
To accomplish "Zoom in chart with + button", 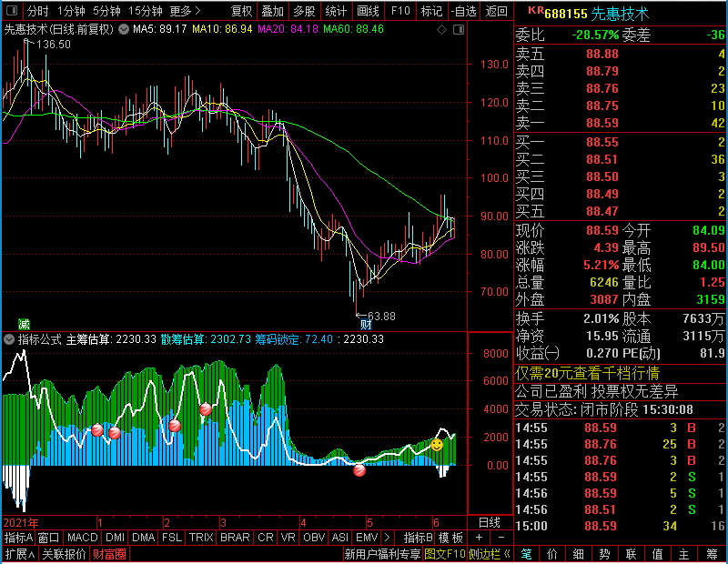I will pyautogui.click(x=480, y=538).
